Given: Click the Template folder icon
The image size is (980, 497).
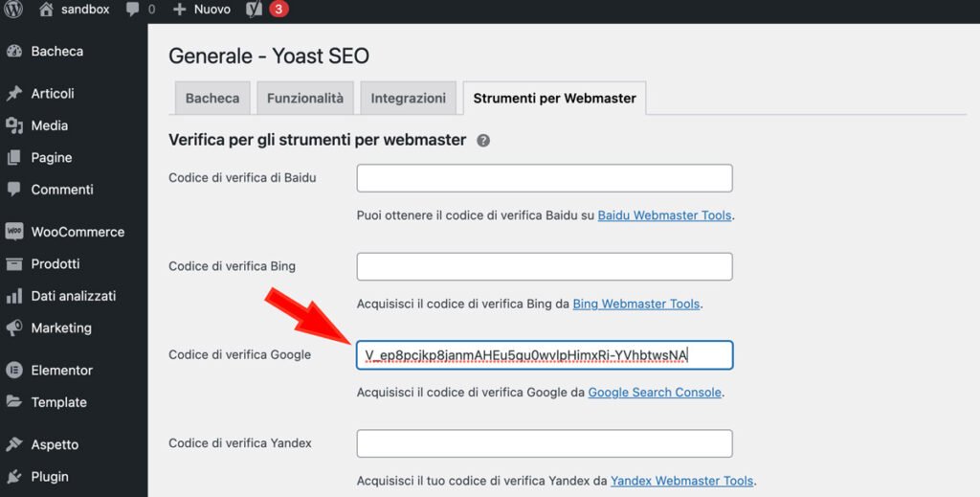Looking at the screenshot, I should (x=13, y=402).
